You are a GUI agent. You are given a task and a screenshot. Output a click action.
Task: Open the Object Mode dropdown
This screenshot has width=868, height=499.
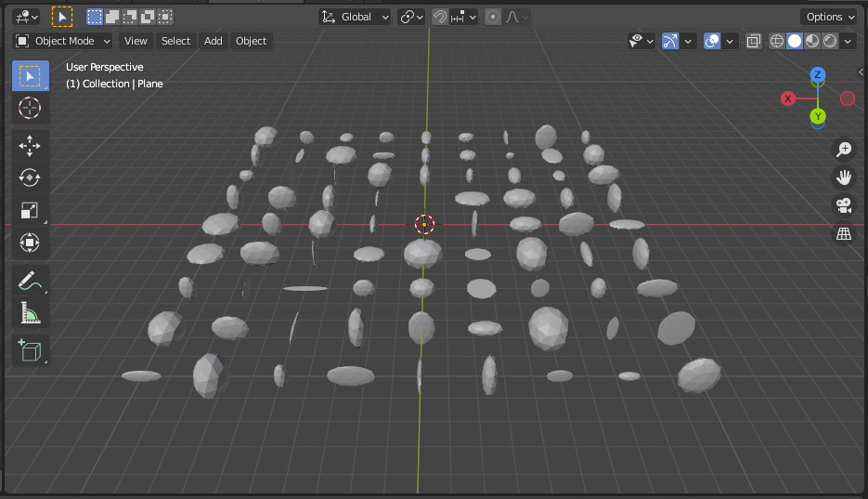(x=62, y=41)
